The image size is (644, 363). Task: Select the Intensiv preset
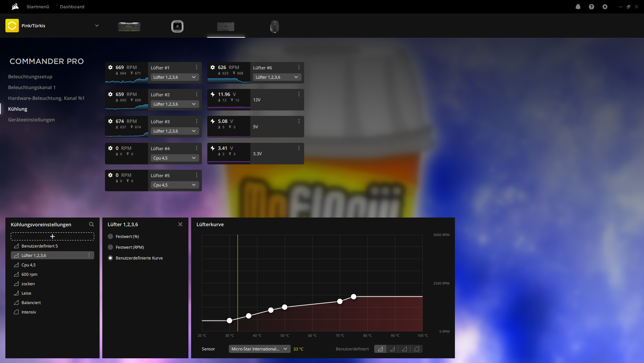click(52, 312)
